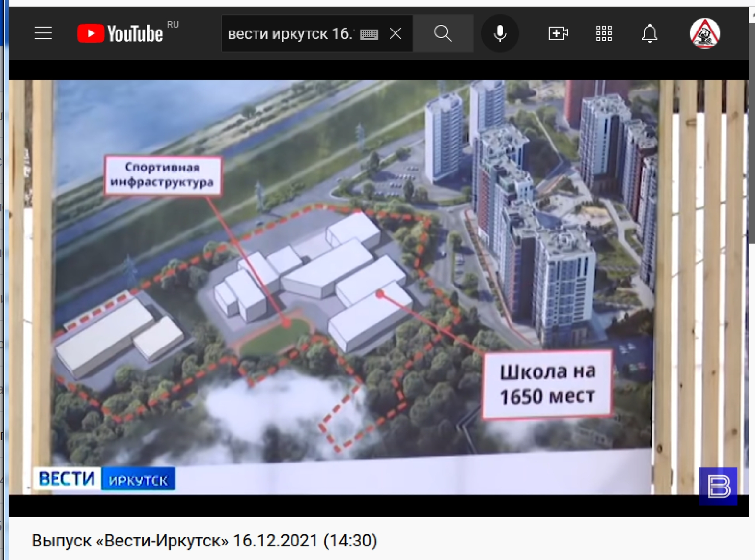
Task: Click the 'Школа на 1650 мест' label in video
Action: (547, 384)
